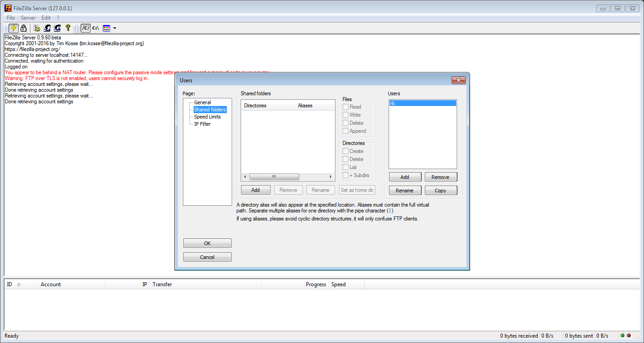Click the yellow question mark help icon
Image resolution: width=644 pixels, height=343 pixels.
pyautogui.click(x=68, y=28)
